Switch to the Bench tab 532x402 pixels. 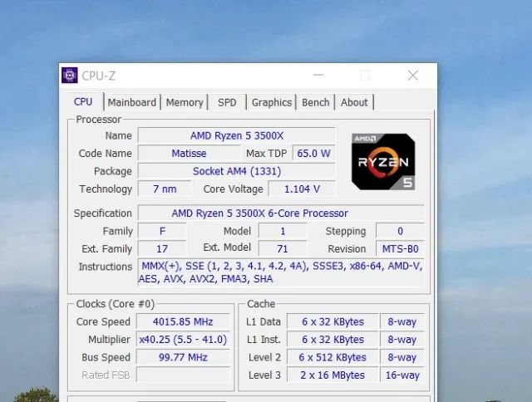316,102
